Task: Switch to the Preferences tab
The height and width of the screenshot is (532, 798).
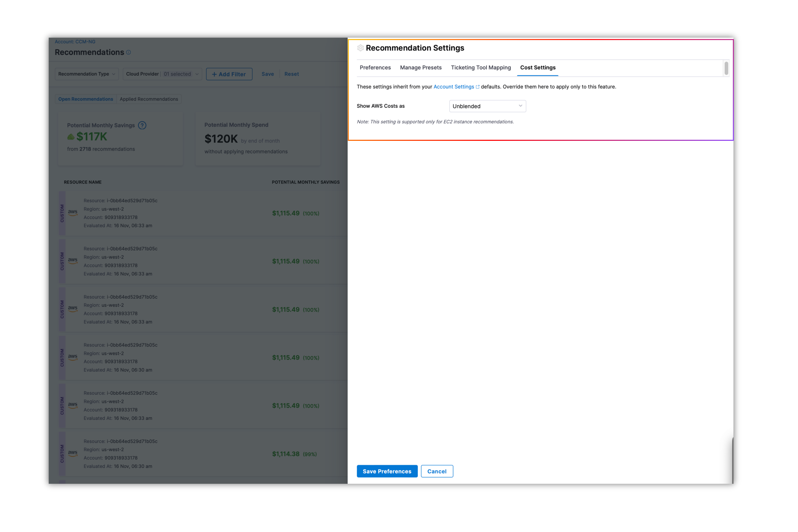Action: click(375, 68)
